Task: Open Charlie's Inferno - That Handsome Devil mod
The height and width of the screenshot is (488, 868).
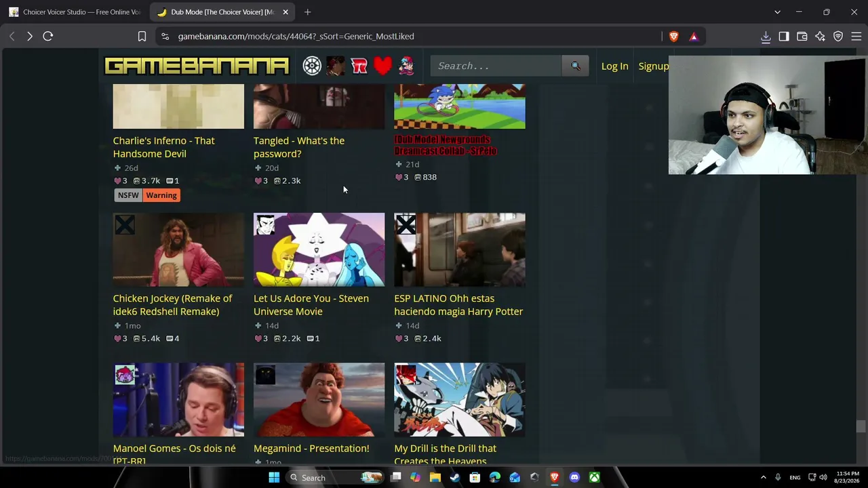Action: (163, 147)
